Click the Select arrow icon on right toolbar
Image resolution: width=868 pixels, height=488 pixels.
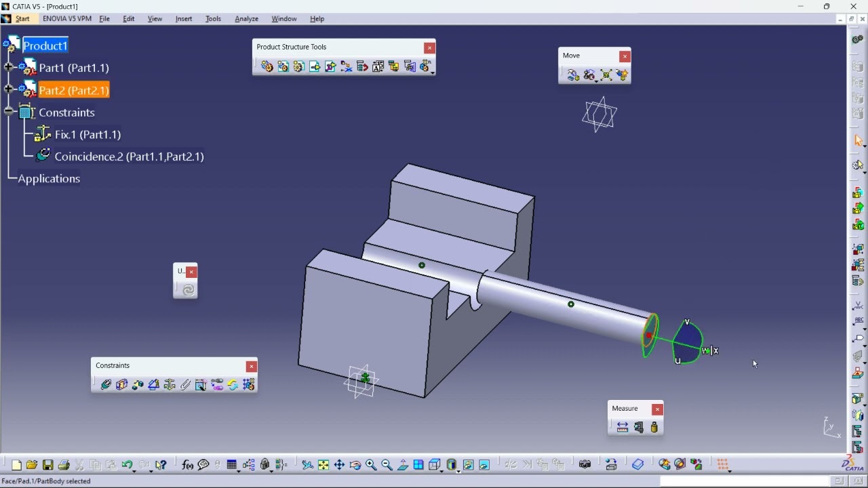click(859, 140)
